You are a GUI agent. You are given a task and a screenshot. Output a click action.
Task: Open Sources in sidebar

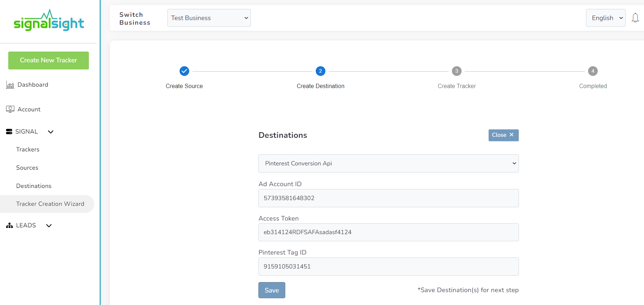coord(27,168)
